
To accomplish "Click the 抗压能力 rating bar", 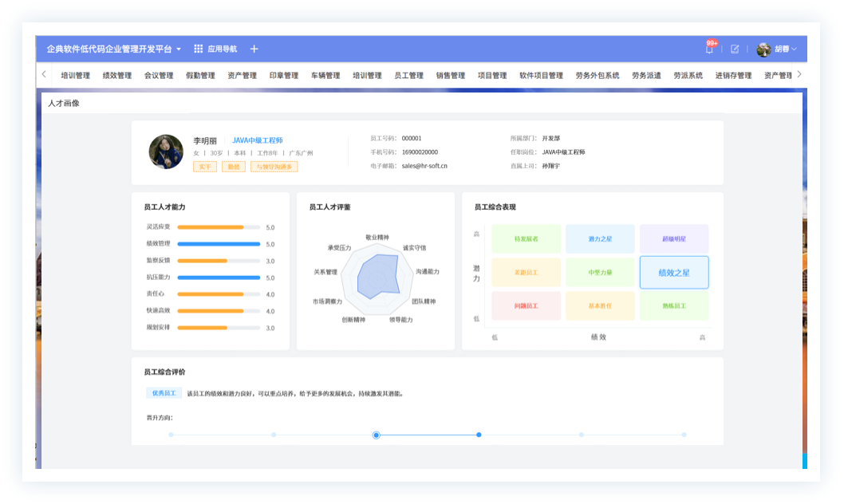I will [x=218, y=278].
